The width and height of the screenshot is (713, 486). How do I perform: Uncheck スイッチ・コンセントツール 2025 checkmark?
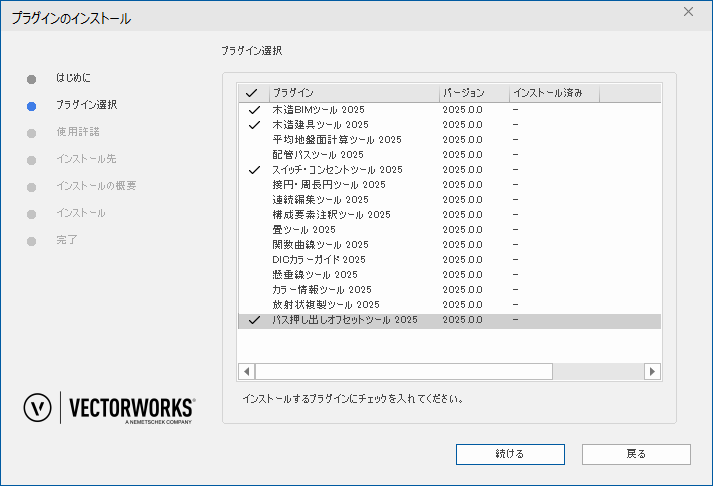coord(254,170)
